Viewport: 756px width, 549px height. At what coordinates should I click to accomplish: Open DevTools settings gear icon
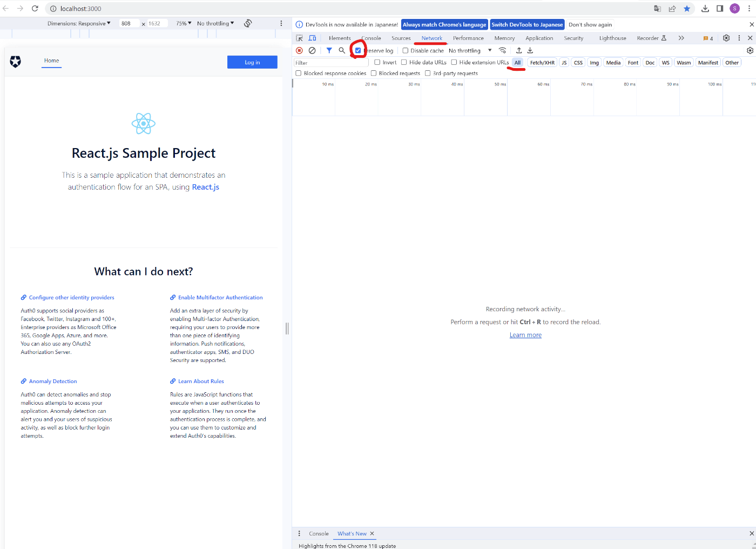tap(726, 38)
